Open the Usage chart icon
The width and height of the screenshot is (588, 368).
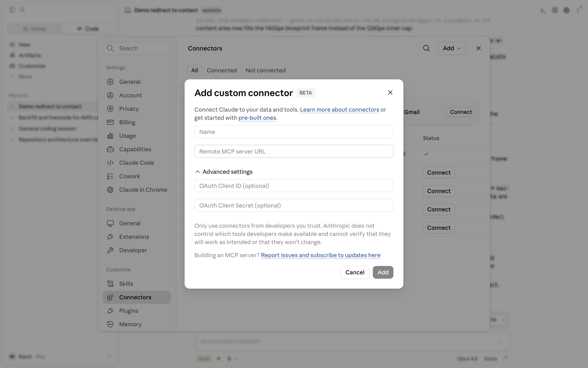click(x=110, y=136)
